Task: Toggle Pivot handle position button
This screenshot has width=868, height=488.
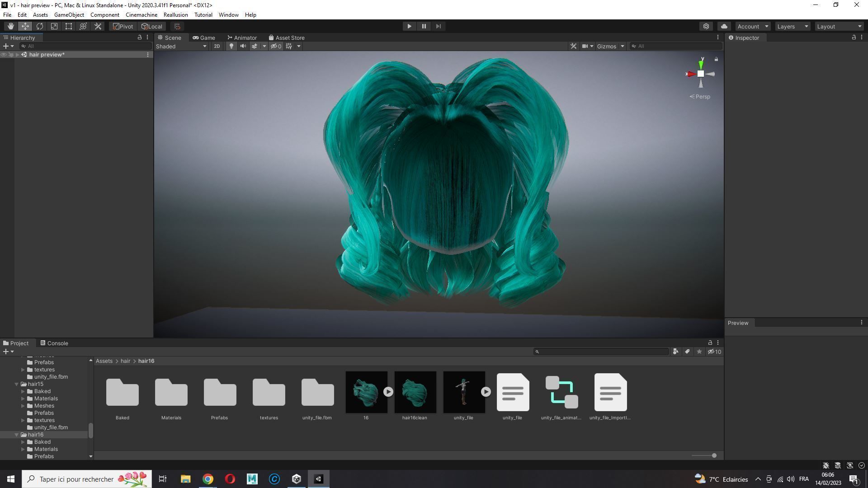Action: pos(123,26)
